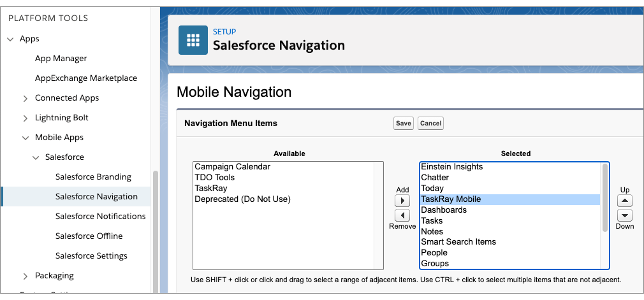
Task: Cancel navigation menu changes
Action: tap(430, 123)
